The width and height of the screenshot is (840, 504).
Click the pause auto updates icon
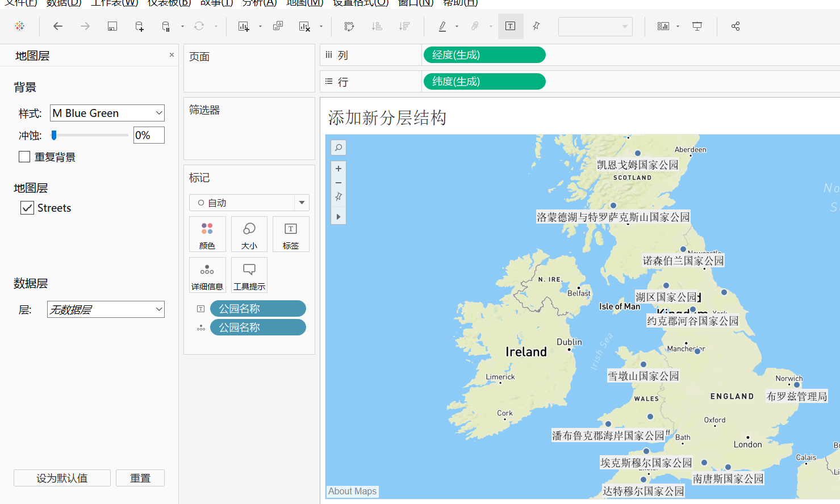tap(166, 26)
